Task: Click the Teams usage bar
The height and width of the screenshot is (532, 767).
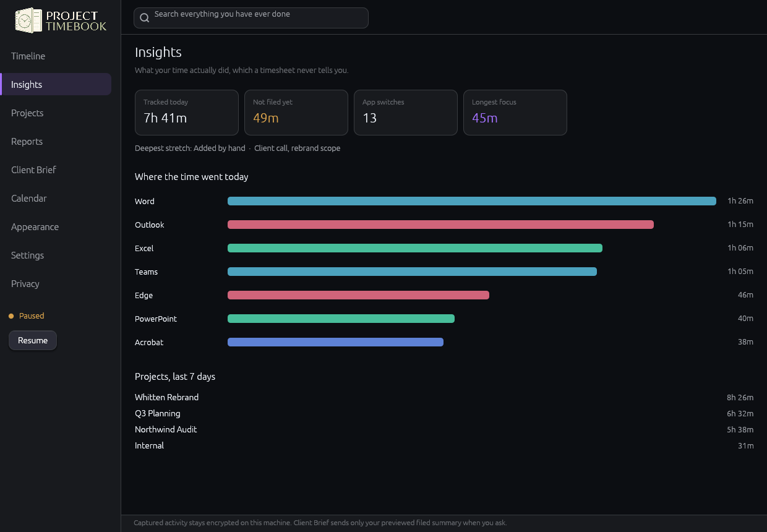Action: coord(412,272)
